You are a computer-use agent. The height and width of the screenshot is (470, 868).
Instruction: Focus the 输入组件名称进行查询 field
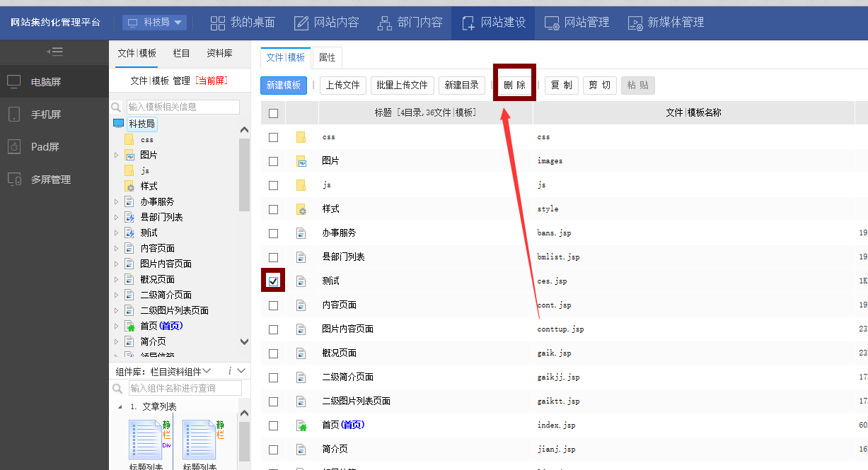coord(185,388)
